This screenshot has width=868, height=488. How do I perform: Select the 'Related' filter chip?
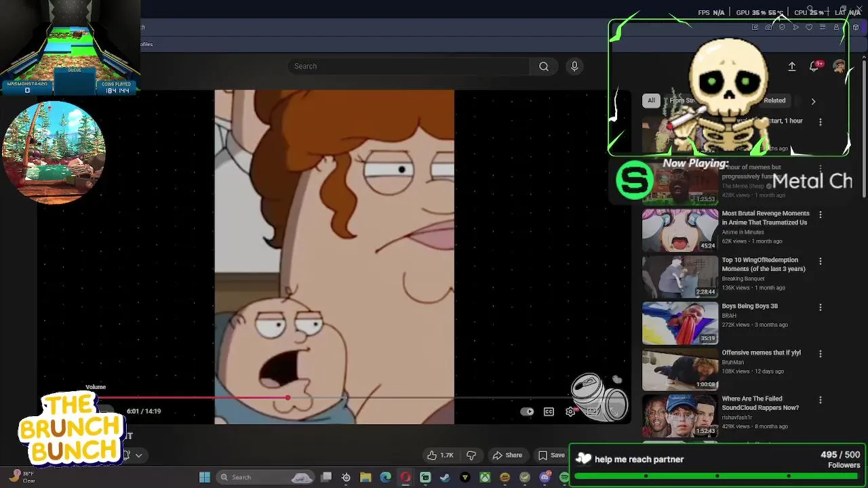pyautogui.click(x=774, y=100)
